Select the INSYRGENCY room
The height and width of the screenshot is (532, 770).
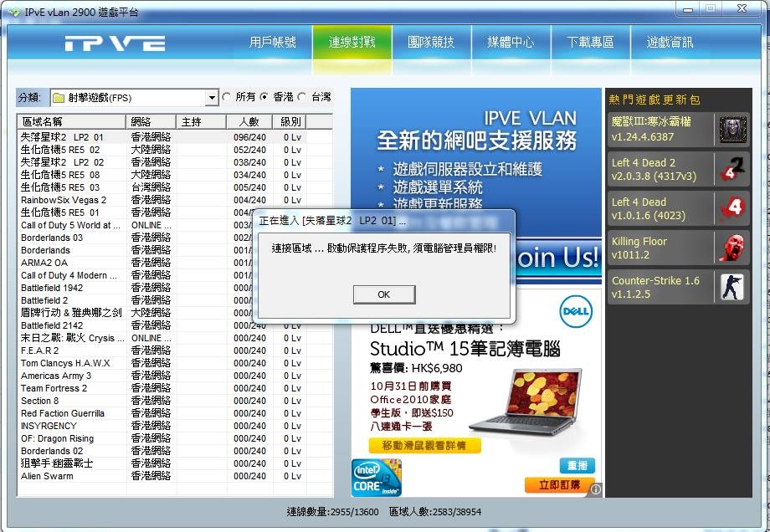coord(175,426)
